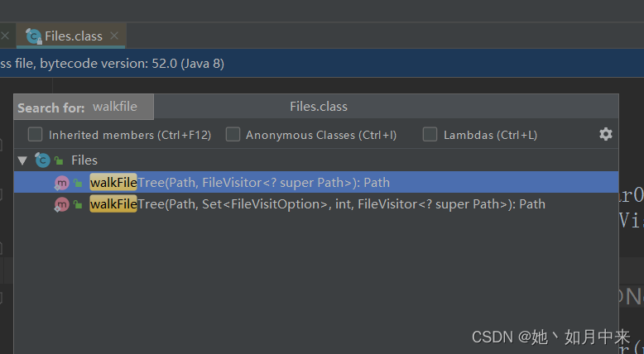Close the tab left of Files.class
The height and width of the screenshot is (354, 644).
[x=5, y=36]
